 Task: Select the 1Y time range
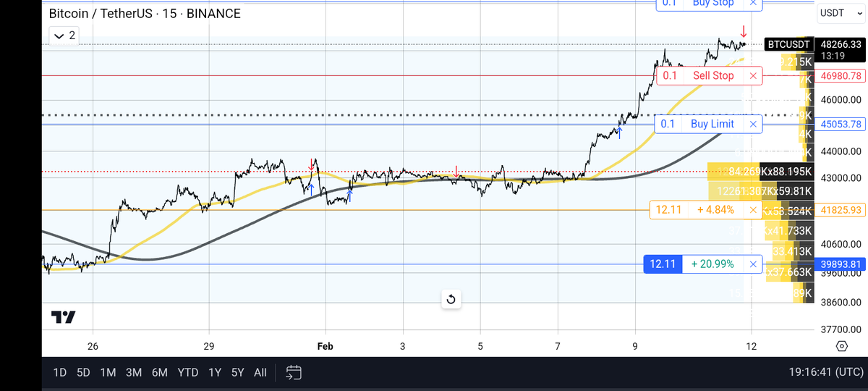[x=215, y=373]
